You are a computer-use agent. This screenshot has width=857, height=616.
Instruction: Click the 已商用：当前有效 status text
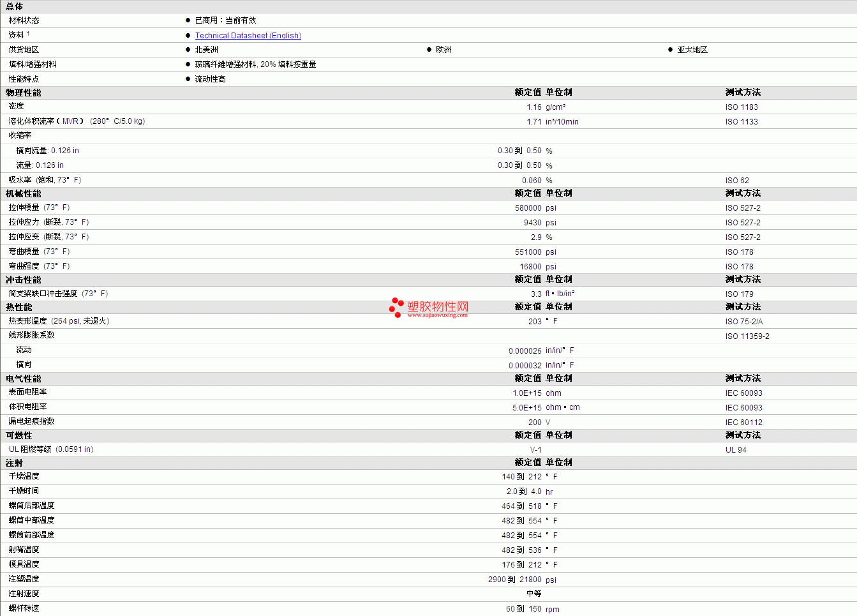[x=225, y=20]
